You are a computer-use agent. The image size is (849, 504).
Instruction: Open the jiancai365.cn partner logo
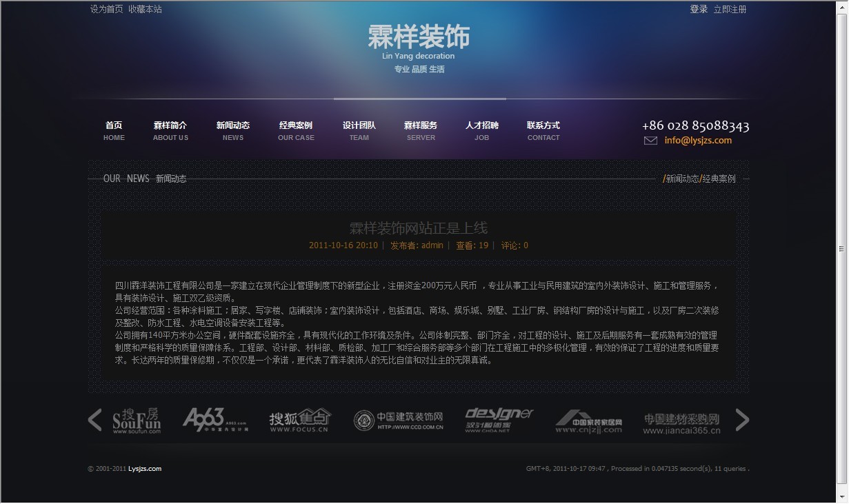(x=681, y=423)
